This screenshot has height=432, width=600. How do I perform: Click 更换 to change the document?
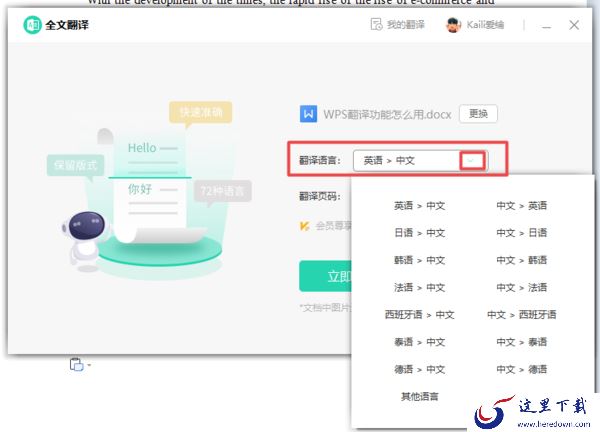click(478, 114)
